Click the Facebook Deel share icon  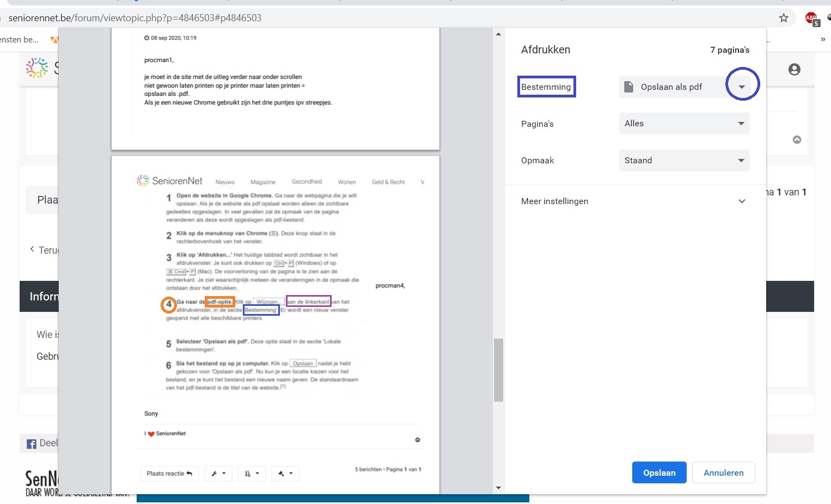click(x=32, y=444)
